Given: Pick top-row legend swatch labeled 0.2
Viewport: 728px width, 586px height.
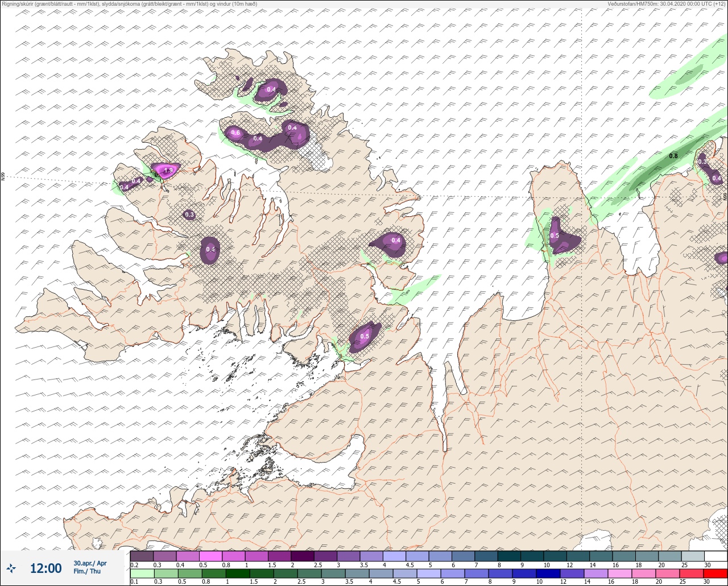Looking at the screenshot, I should 142,556.
